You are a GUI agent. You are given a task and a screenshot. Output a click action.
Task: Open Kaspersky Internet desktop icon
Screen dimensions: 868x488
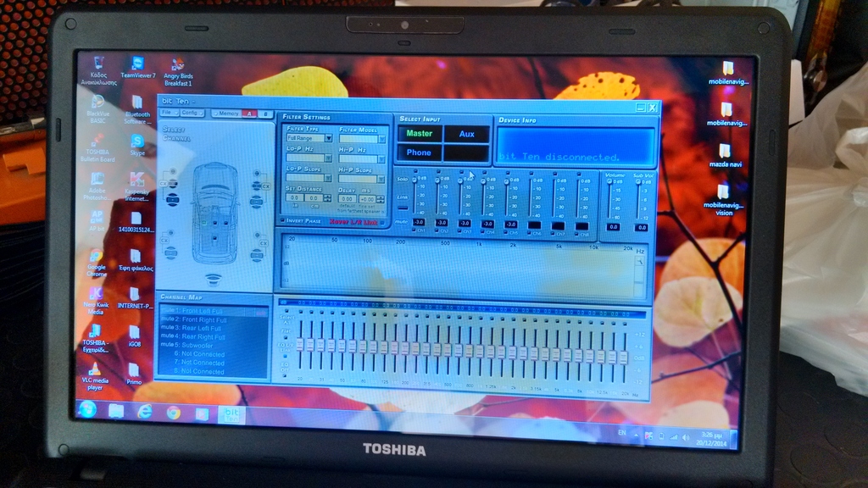(x=136, y=186)
